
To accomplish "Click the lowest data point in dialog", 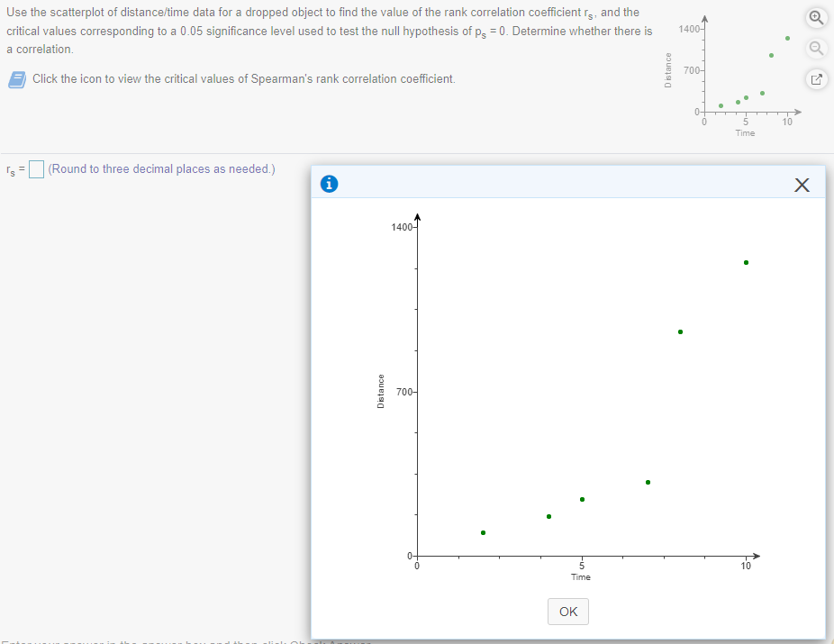I will 483,532.
